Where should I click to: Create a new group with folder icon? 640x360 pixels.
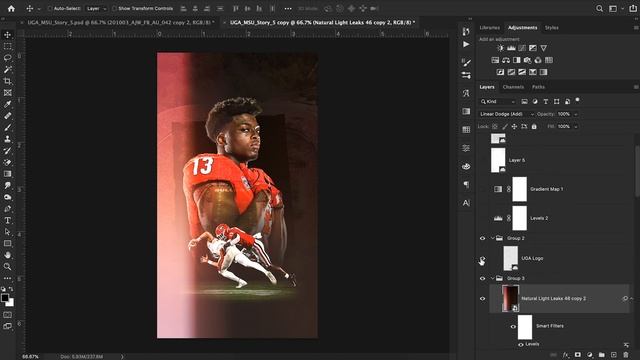pos(601,355)
